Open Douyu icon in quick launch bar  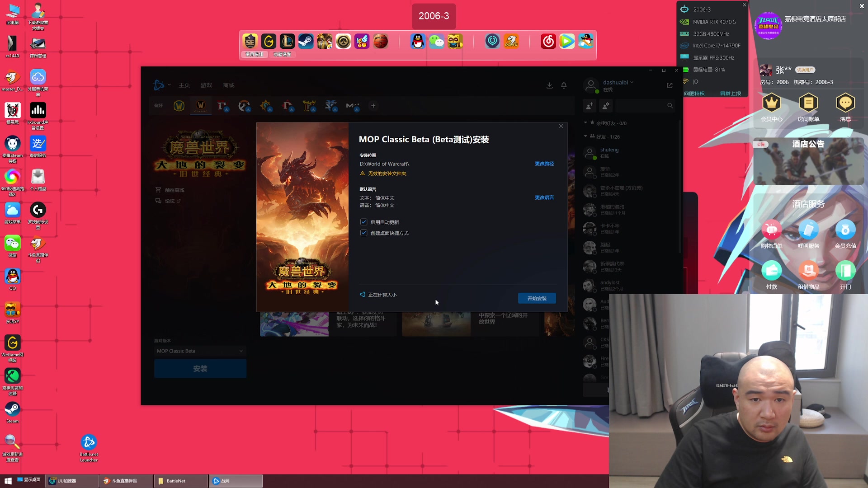pyautogui.click(x=511, y=42)
